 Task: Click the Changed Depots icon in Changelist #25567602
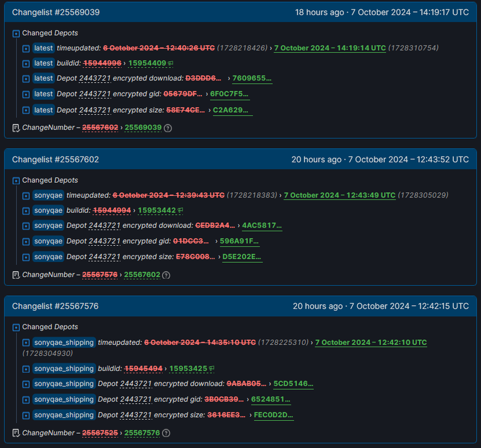(16, 181)
